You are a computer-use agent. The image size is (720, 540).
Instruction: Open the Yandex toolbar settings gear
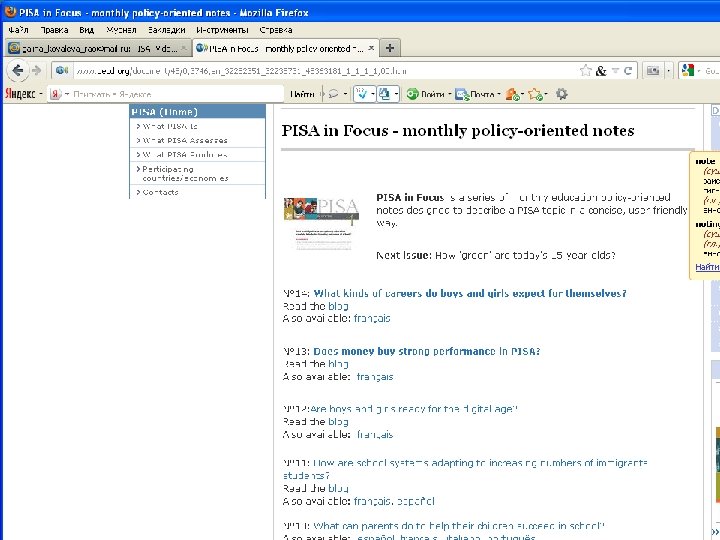(562, 94)
